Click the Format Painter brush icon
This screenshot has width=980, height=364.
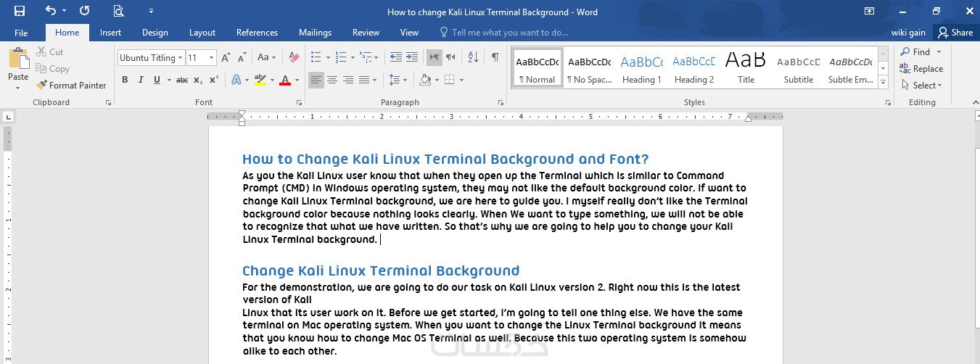pyautogui.click(x=41, y=85)
